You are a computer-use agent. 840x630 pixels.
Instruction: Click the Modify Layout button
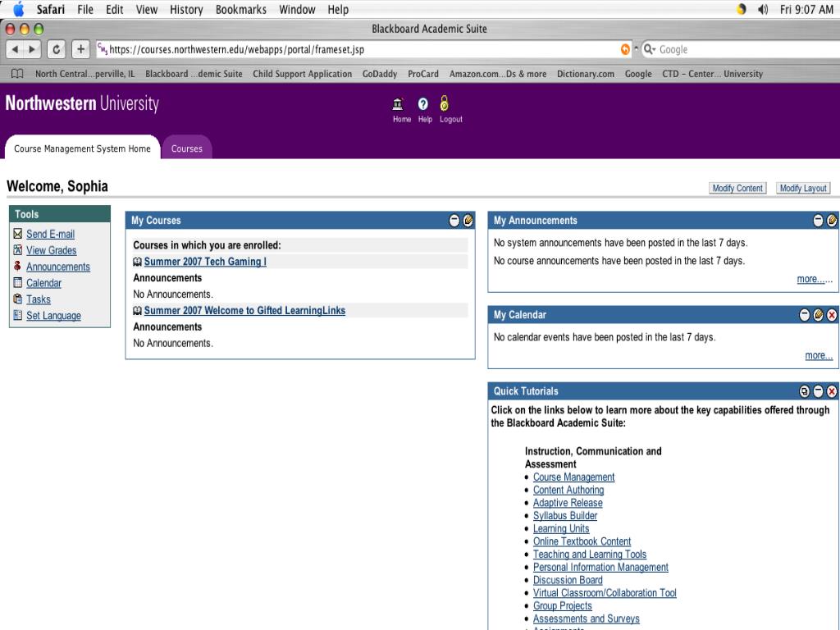click(803, 188)
